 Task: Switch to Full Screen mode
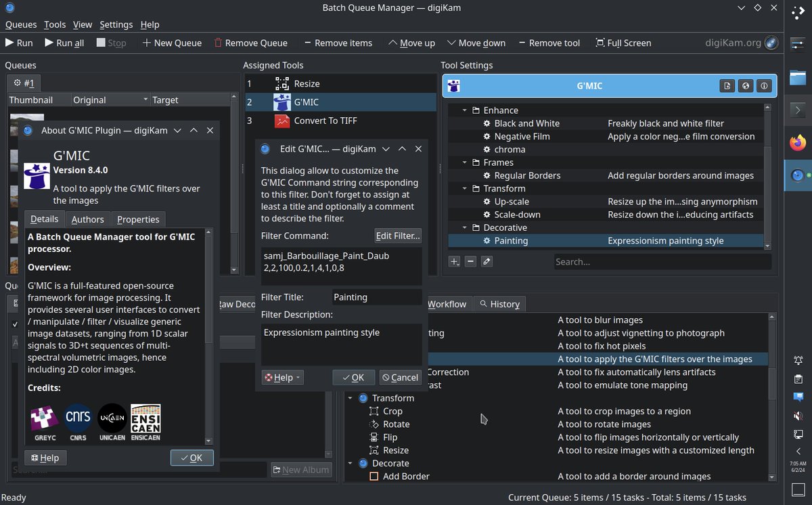pos(623,43)
